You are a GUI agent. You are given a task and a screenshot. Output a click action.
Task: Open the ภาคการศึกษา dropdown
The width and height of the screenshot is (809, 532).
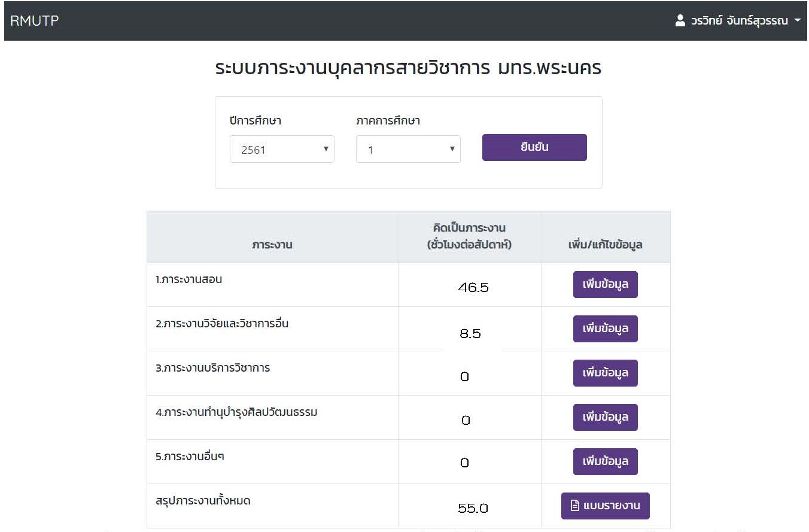point(408,150)
